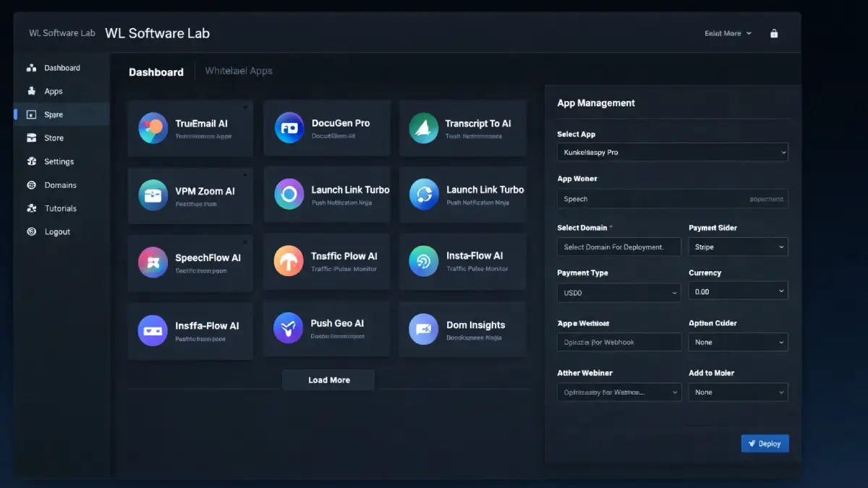The image size is (868, 488).
Task: Open the DocuGen Pro app icon
Action: click(x=289, y=128)
